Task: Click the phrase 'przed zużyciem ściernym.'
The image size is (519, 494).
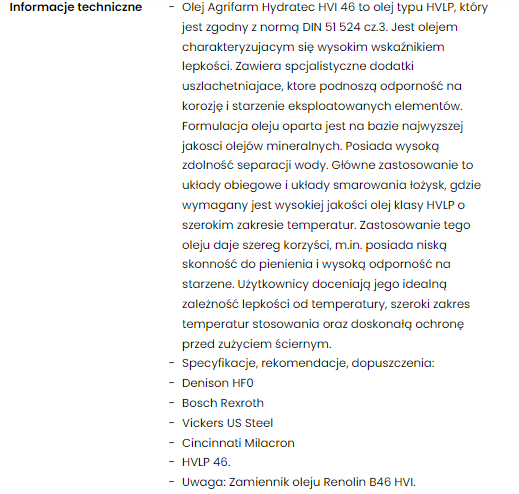Action: pyautogui.click(x=257, y=344)
